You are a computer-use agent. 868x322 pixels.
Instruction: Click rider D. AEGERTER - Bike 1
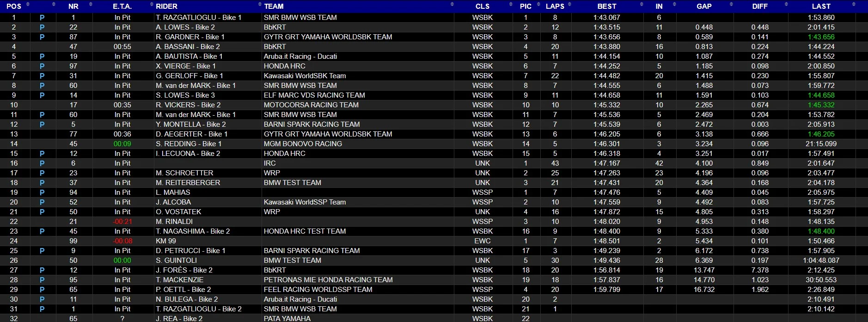click(191, 134)
